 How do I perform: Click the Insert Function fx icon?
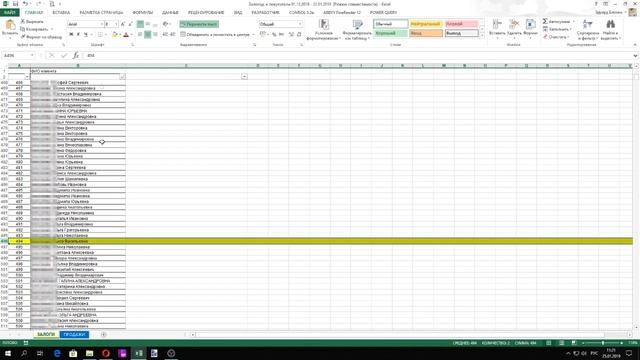click(x=76, y=56)
